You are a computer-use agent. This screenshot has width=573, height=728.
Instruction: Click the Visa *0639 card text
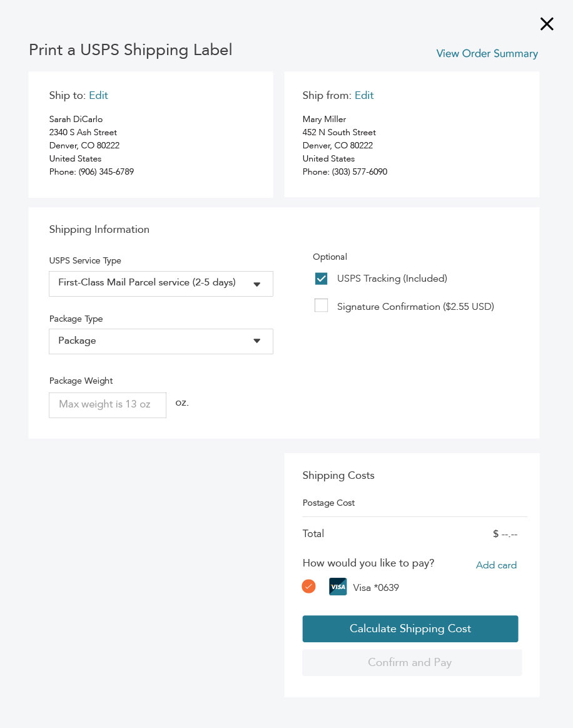coord(376,588)
